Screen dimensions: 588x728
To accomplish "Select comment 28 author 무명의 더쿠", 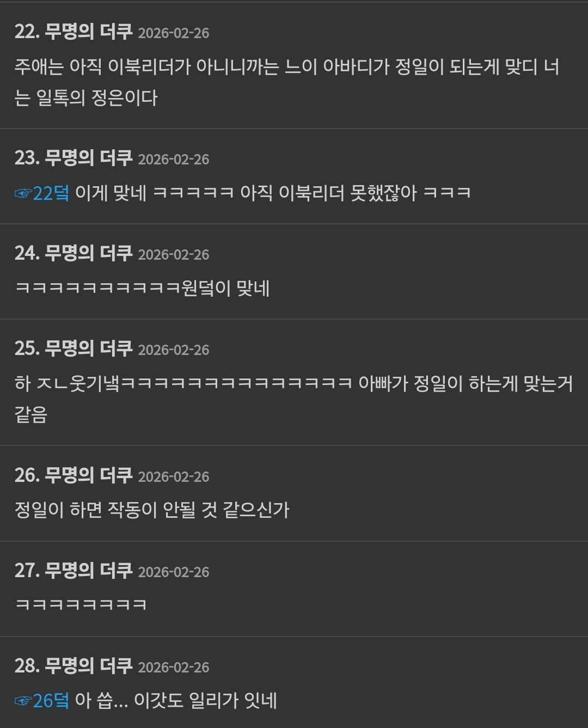I will click(89, 666).
